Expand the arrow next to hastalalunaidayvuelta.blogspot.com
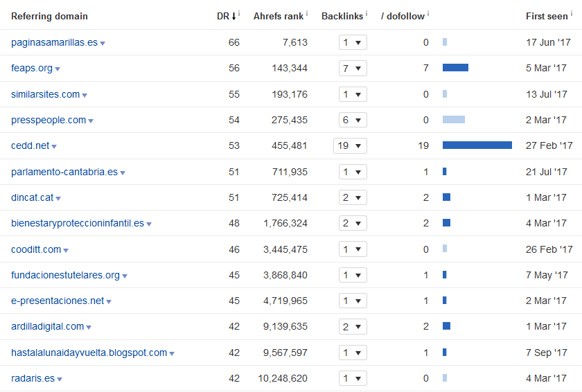This screenshot has width=582, height=392. pyautogui.click(x=172, y=353)
